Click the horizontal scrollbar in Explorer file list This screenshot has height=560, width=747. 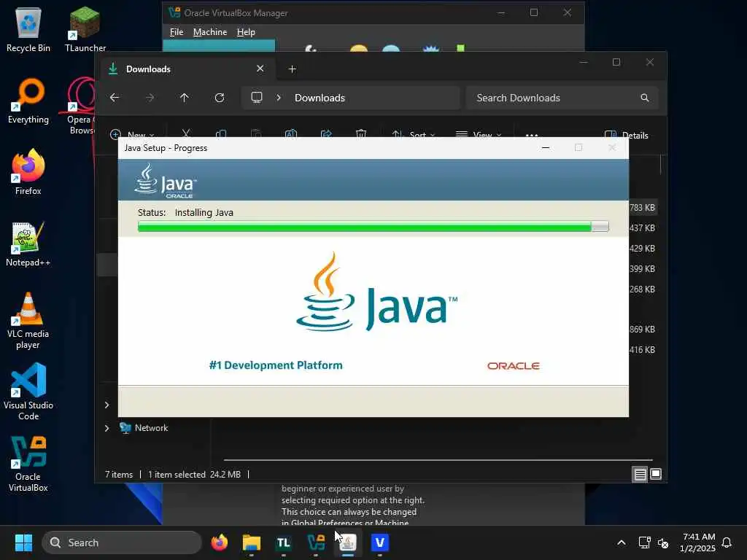coord(438,460)
